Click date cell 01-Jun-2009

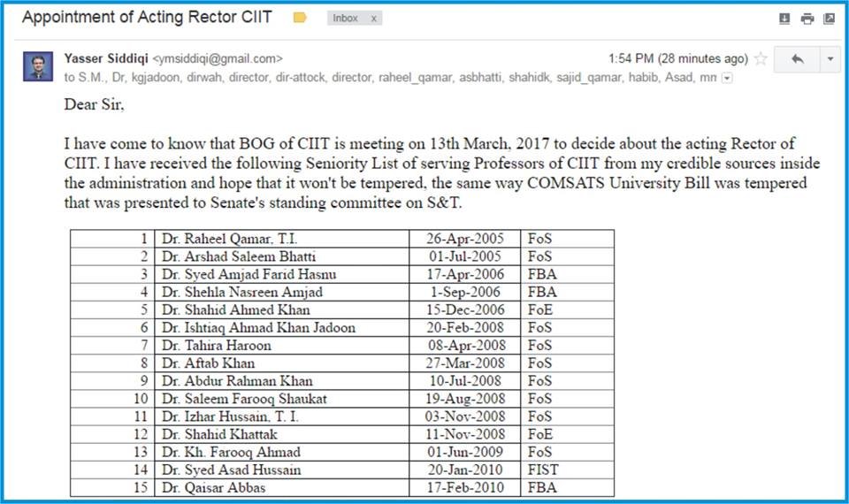465,452
